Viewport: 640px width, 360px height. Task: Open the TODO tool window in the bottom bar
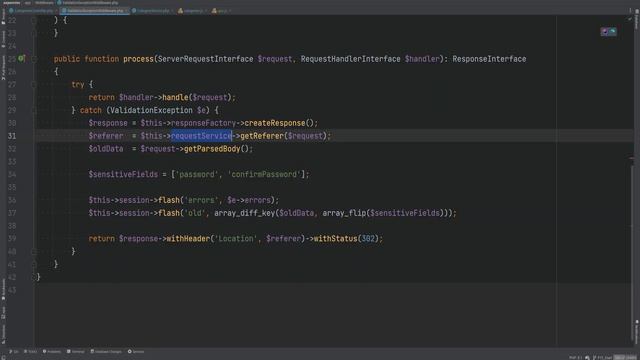pos(31,351)
